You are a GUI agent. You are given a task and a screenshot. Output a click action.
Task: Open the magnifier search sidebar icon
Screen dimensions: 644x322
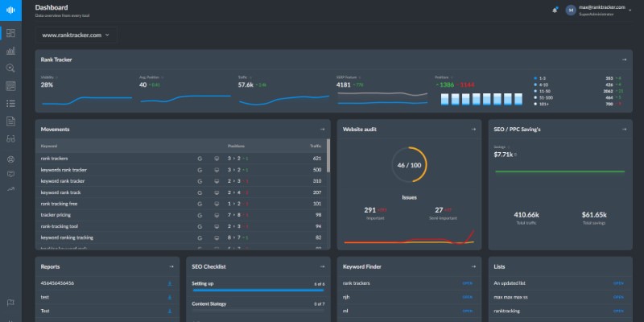(x=10, y=68)
